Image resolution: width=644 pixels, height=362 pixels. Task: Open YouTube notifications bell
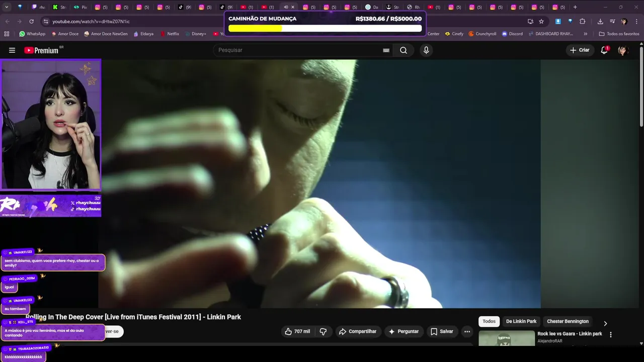coord(604,50)
